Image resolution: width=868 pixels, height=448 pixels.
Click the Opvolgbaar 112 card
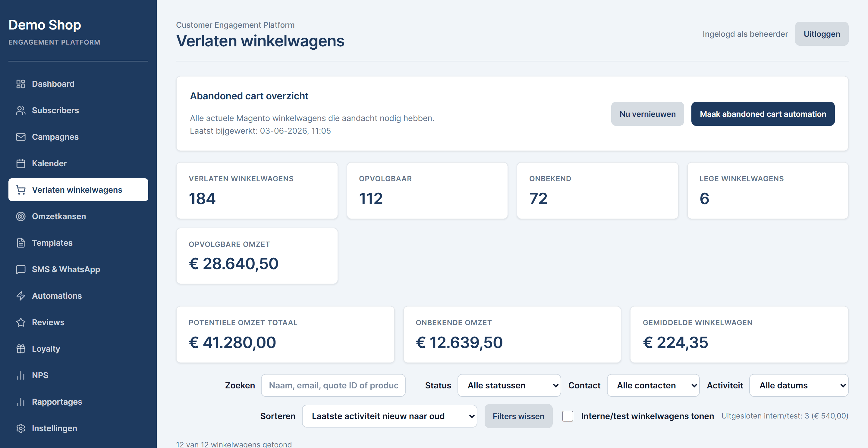click(427, 191)
